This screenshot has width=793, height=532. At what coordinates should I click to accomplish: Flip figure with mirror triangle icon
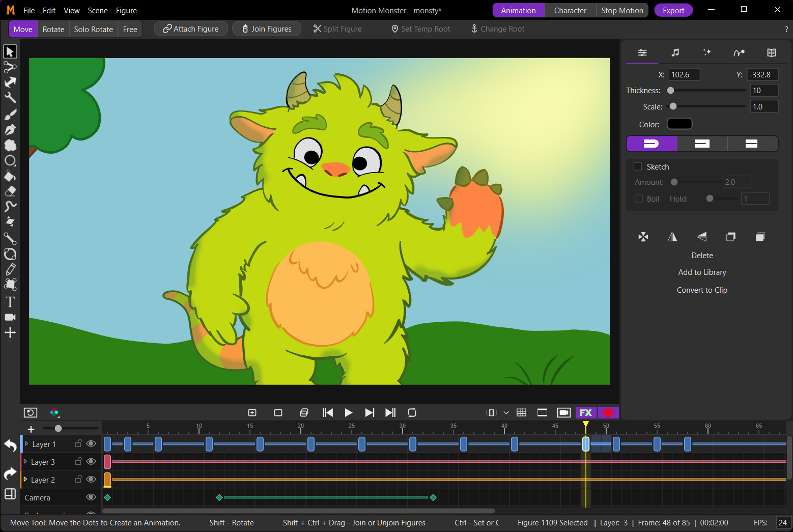pos(672,237)
